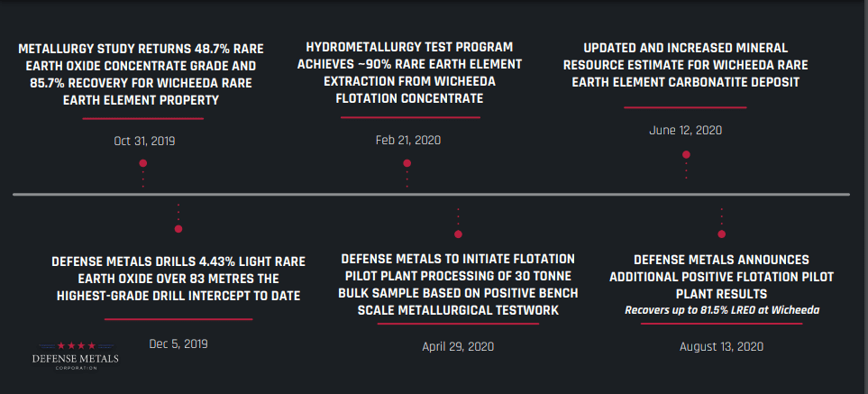
Task: Click the Recovers up to 81.5% LREO subtitle
Action: click(722, 310)
